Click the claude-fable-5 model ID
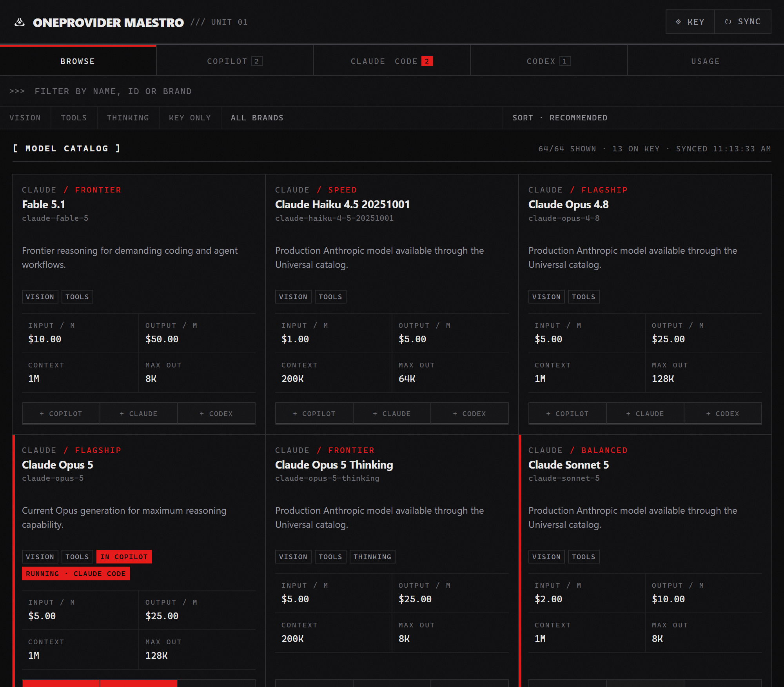Viewport: 784px width, 687px height. point(55,218)
